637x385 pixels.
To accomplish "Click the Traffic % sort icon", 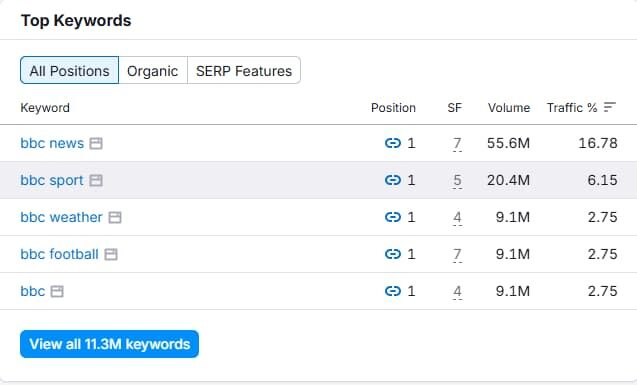I will (x=610, y=107).
